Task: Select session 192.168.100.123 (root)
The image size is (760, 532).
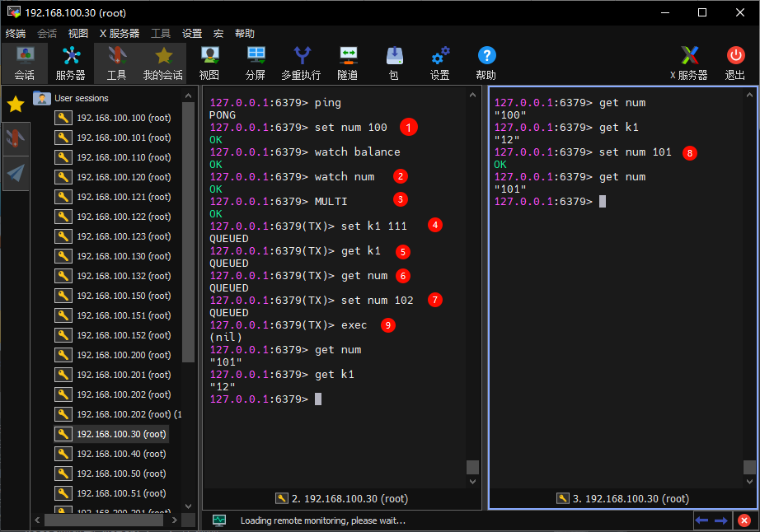Action: (x=113, y=236)
